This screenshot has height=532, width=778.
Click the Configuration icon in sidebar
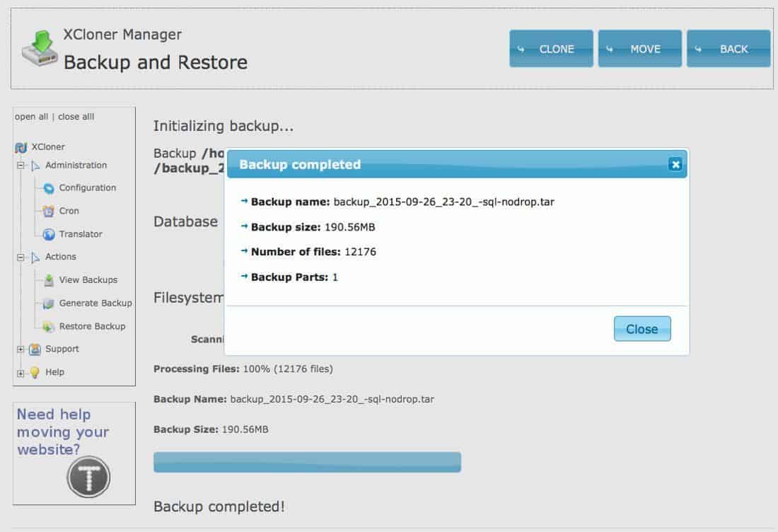pos(49,188)
